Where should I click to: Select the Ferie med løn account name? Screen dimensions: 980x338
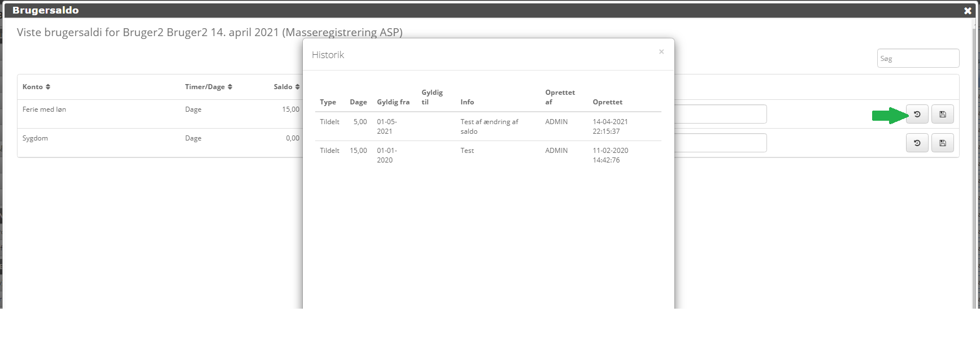44,109
